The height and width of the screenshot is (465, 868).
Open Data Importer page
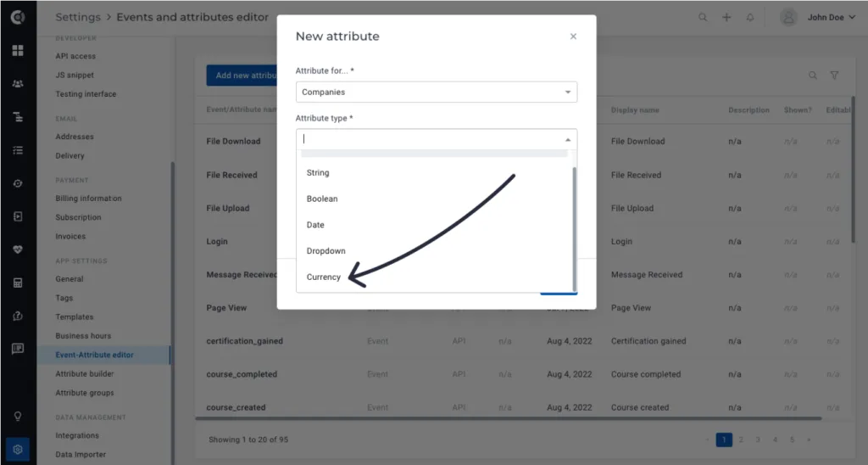point(81,455)
